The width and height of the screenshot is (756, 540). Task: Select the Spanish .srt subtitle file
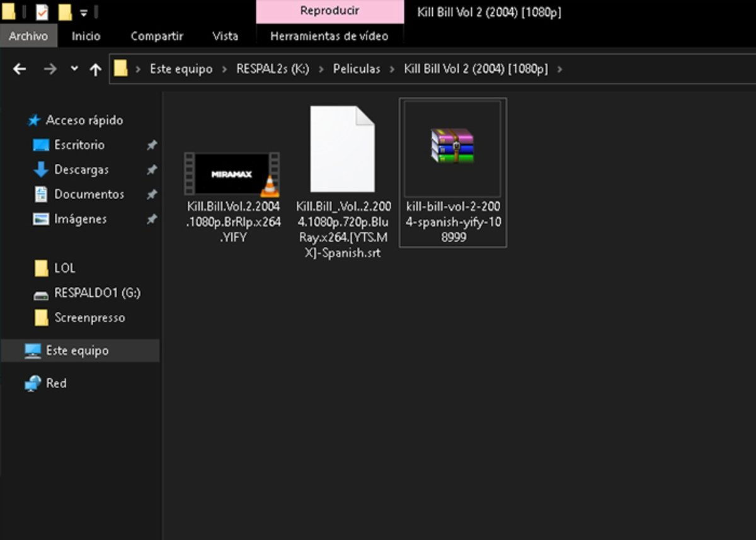(x=343, y=150)
